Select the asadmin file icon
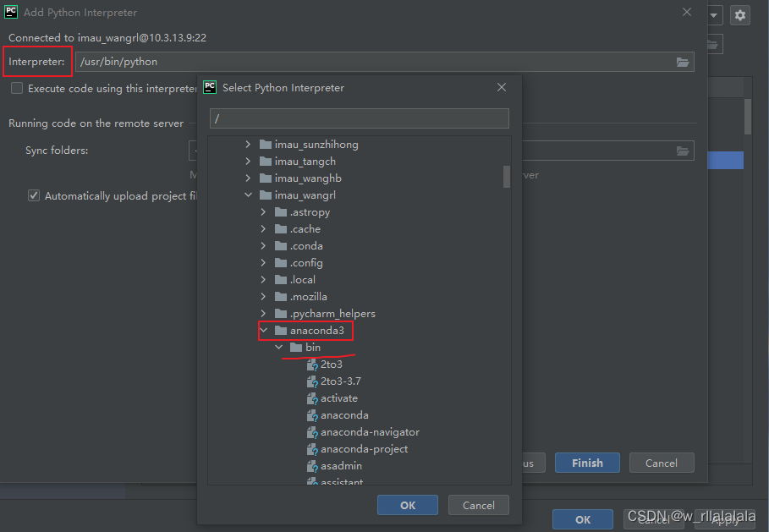 pos(312,466)
